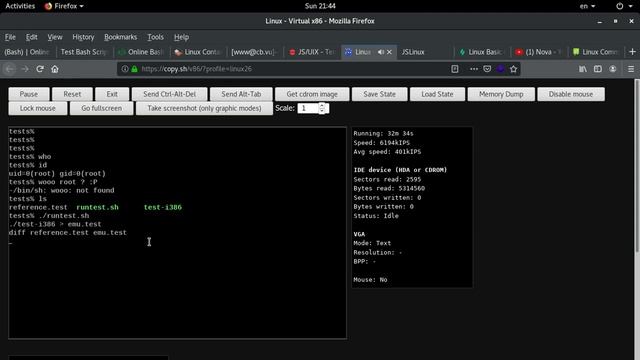Switch to the '[www@cb.vu]' tab
This screenshot has height=360, width=640.
254,52
